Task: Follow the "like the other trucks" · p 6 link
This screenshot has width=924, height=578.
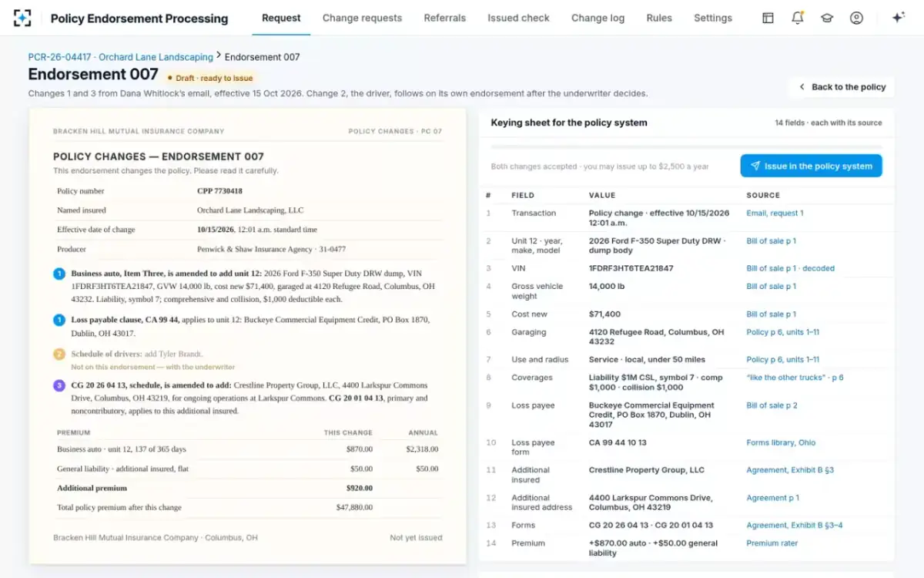Action: [795, 378]
